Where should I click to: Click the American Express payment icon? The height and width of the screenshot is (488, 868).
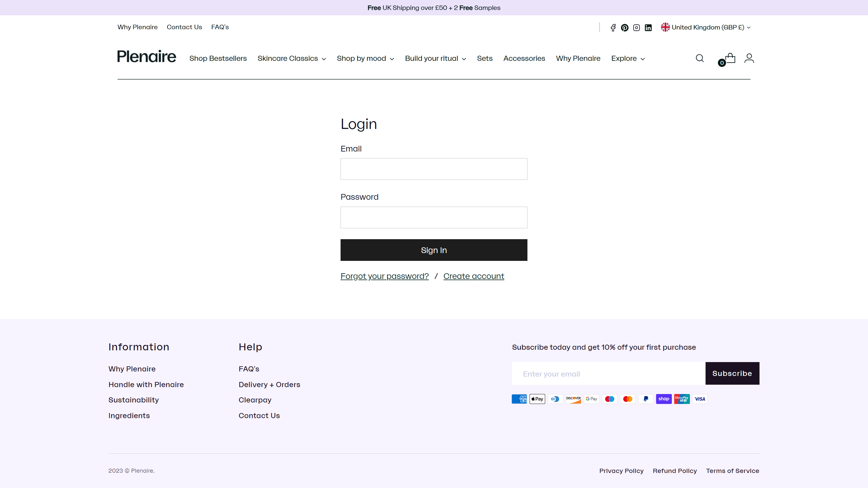(x=519, y=399)
